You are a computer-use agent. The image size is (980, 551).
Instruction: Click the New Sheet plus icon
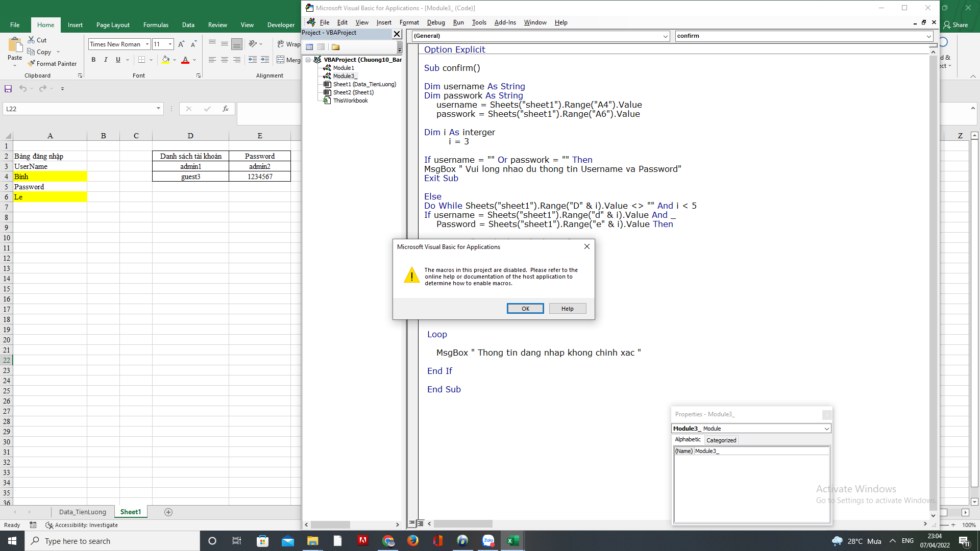pos(168,512)
